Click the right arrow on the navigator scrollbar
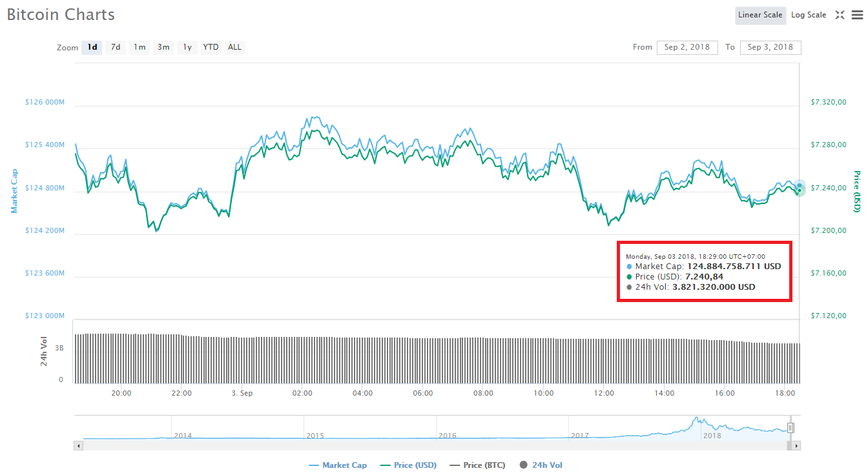 (797, 445)
